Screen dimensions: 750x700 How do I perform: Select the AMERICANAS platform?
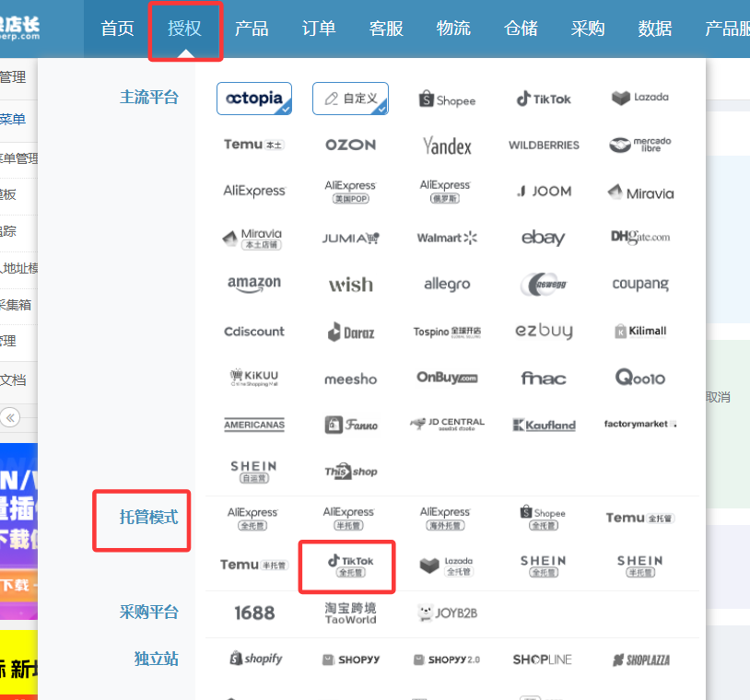click(x=254, y=425)
